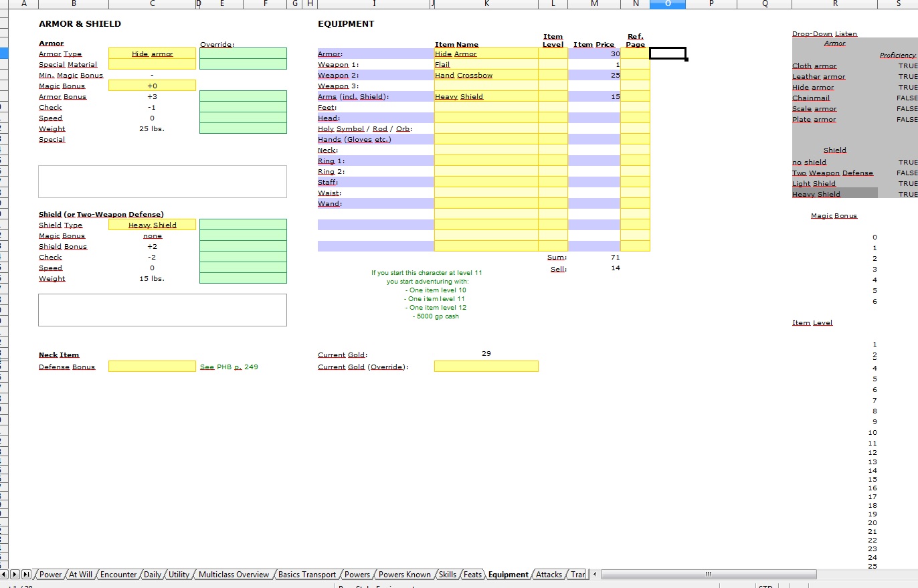Click the Neck Item Defense Bonus cell
The height and width of the screenshot is (588, 918).
click(152, 367)
